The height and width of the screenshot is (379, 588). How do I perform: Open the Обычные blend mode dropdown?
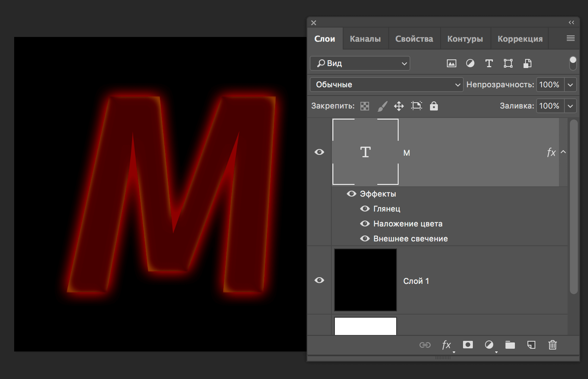(386, 85)
